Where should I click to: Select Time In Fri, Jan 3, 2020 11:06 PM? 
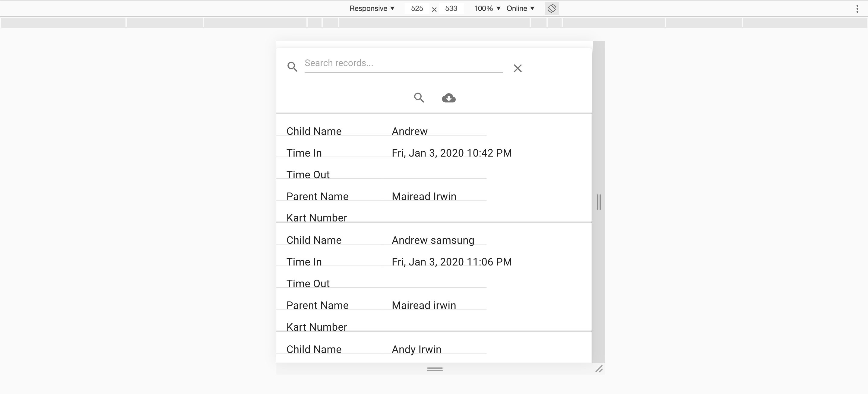tap(451, 262)
